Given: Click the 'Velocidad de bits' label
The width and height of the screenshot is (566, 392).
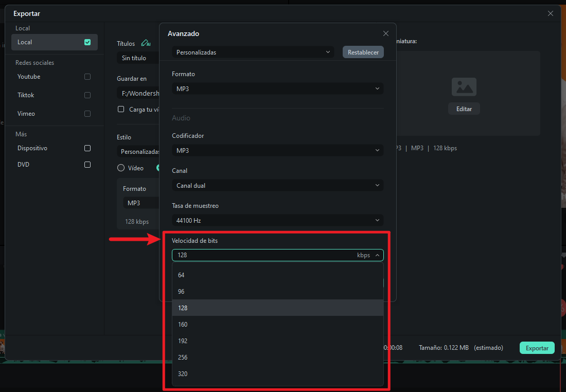Looking at the screenshot, I should tap(194, 240).
